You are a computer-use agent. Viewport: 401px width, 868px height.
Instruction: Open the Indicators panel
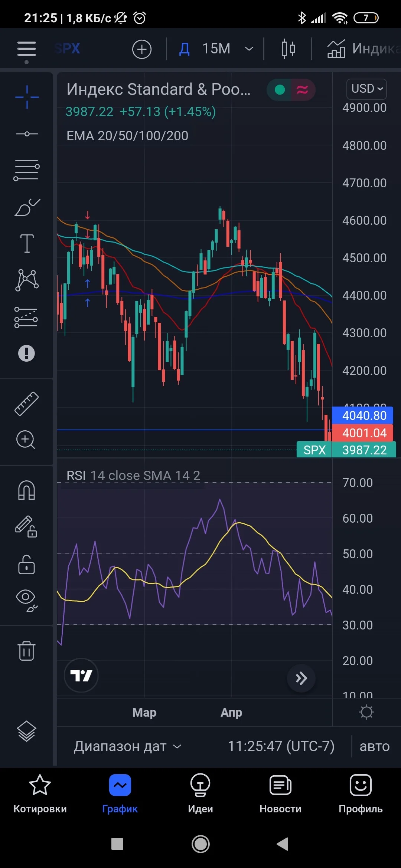click(x=364, y=49)
